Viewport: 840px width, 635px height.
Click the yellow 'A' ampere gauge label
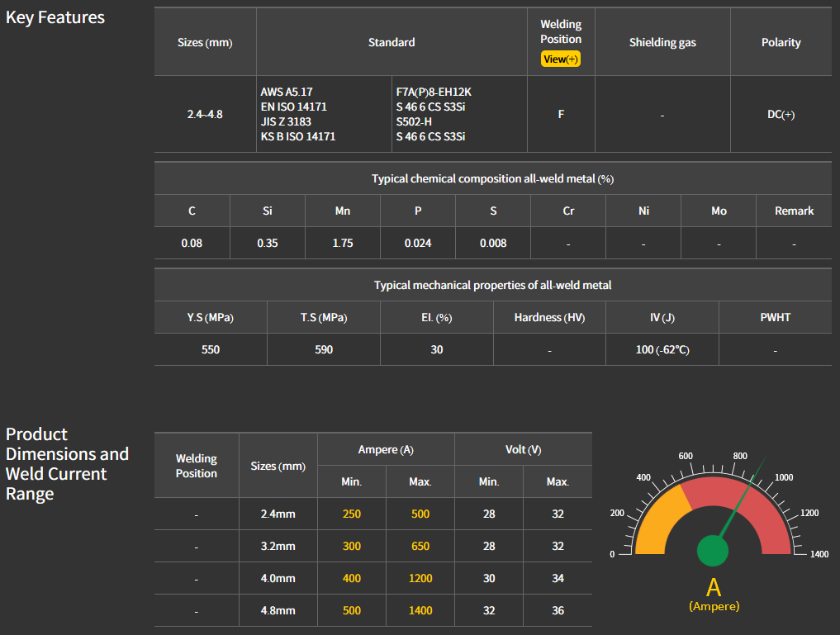[714, 588]
